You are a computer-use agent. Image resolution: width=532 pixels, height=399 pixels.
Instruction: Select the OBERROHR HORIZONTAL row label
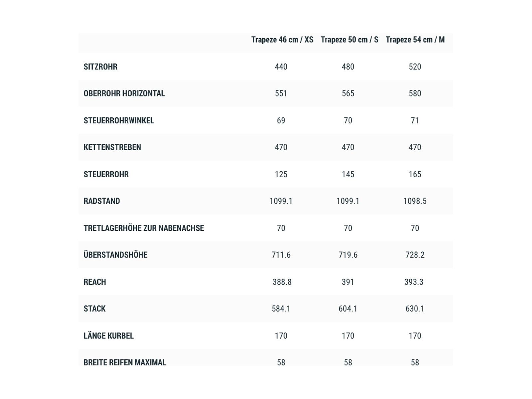tap(124, 93)
